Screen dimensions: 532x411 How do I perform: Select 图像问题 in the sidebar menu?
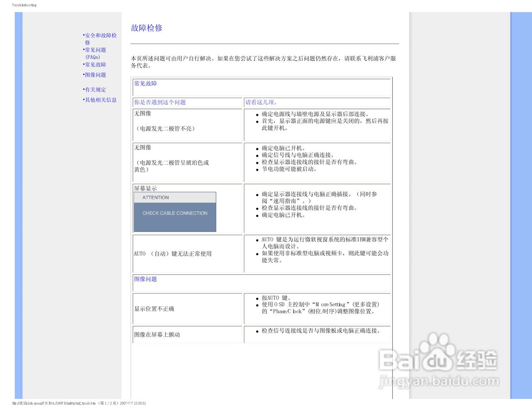pos(95,75)
